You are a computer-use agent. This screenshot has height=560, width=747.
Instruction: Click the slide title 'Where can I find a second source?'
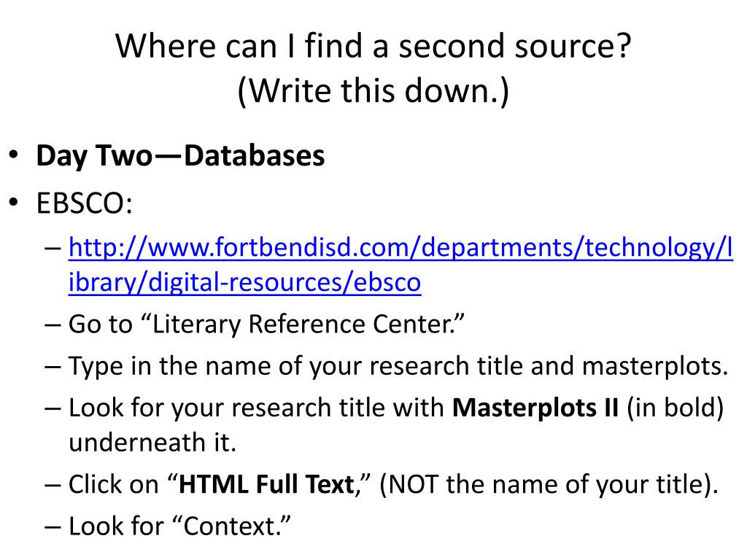coord(373,47)
